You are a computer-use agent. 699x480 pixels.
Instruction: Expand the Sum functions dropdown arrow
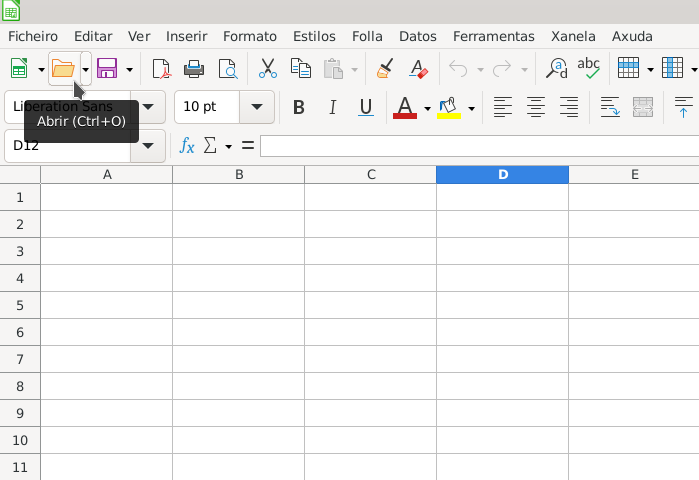(228, 146)
